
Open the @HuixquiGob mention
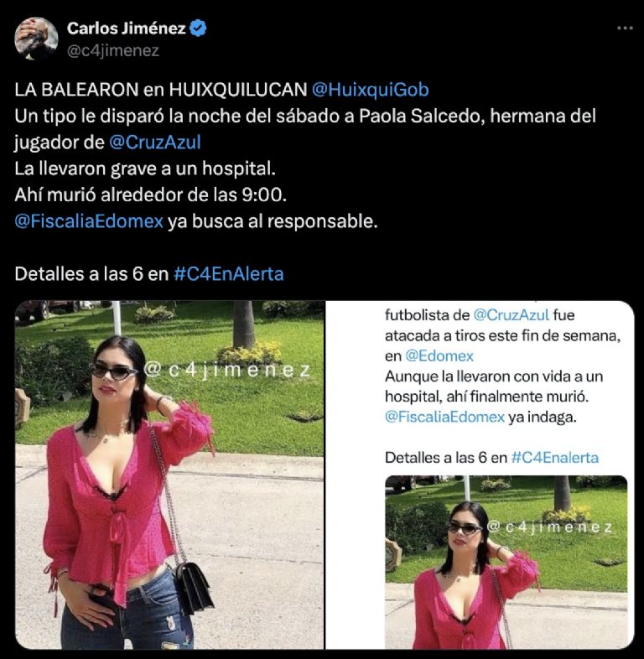(371, 90)
